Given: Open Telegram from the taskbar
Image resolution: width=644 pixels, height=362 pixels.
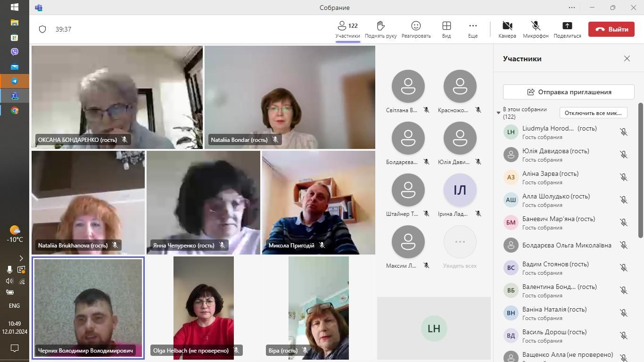Looking at the screenshot, I should [15, 81].
